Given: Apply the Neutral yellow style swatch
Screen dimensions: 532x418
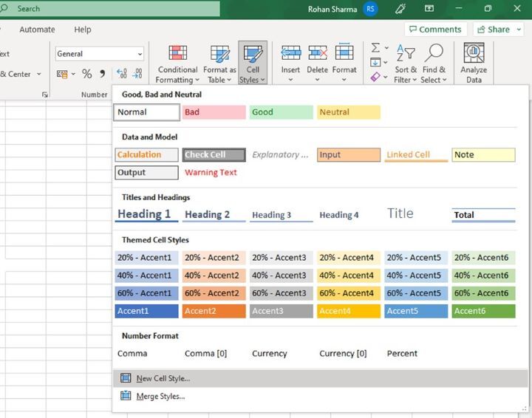Looking at the screenshot, I should [349, 112].
